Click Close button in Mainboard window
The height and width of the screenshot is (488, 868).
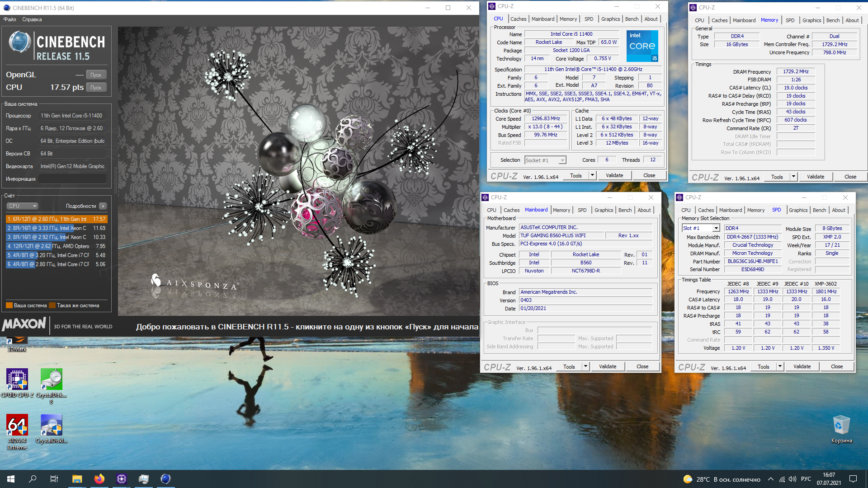(x=642, y=366)
